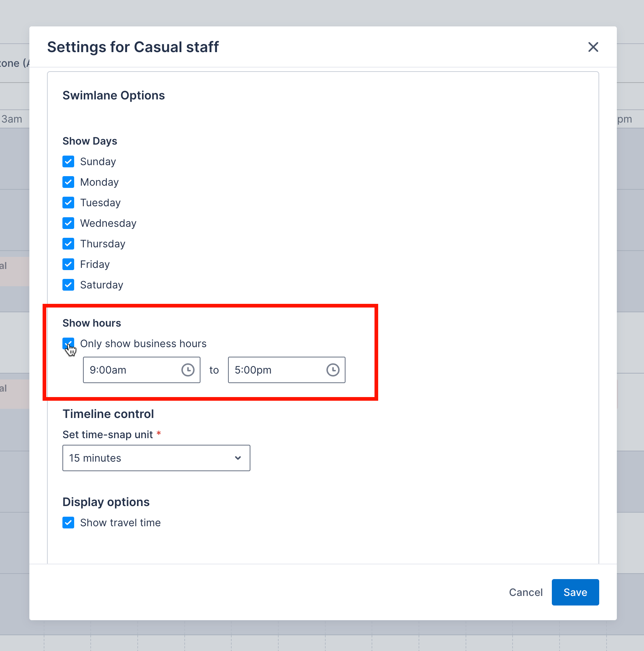The image size is (644, 651).
Task: Deselect the Friday checkbox
Action: click(68, 264)
